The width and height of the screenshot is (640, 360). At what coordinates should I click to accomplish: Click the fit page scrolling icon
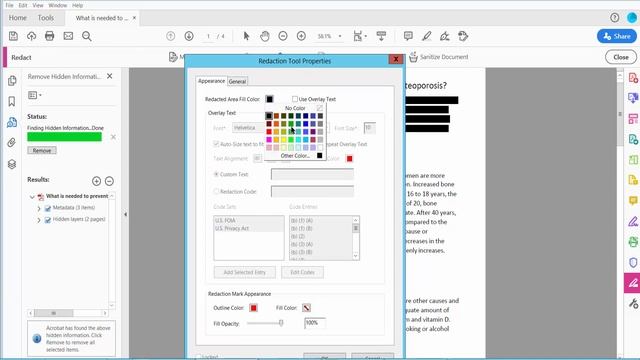(x=358, y=36)
